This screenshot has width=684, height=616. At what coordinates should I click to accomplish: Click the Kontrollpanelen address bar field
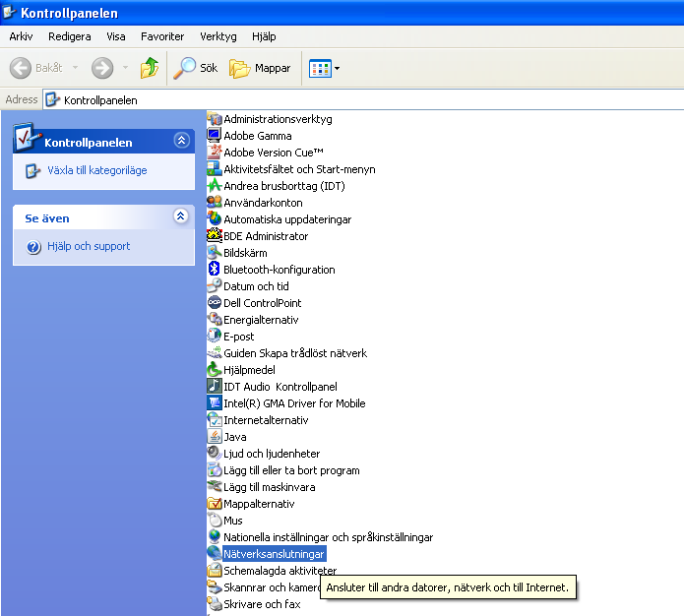tap(363, 100)
